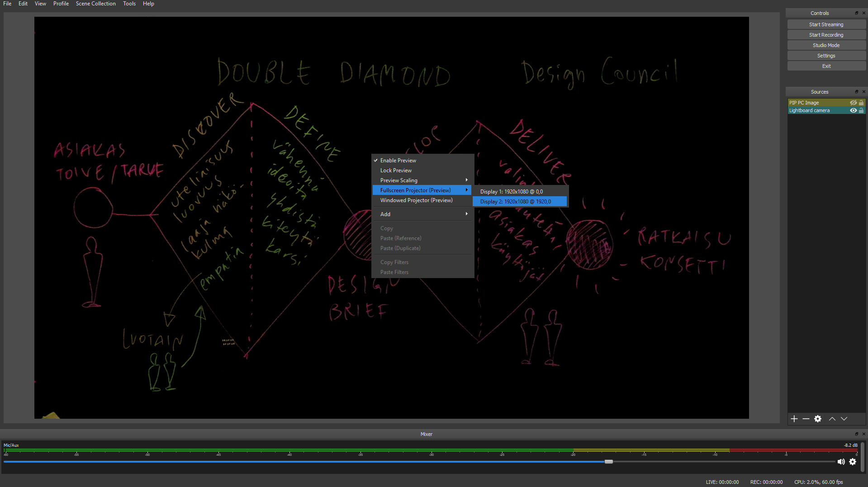
Task: Click the -8.2 dB level readout
Action: click(850, 445)
